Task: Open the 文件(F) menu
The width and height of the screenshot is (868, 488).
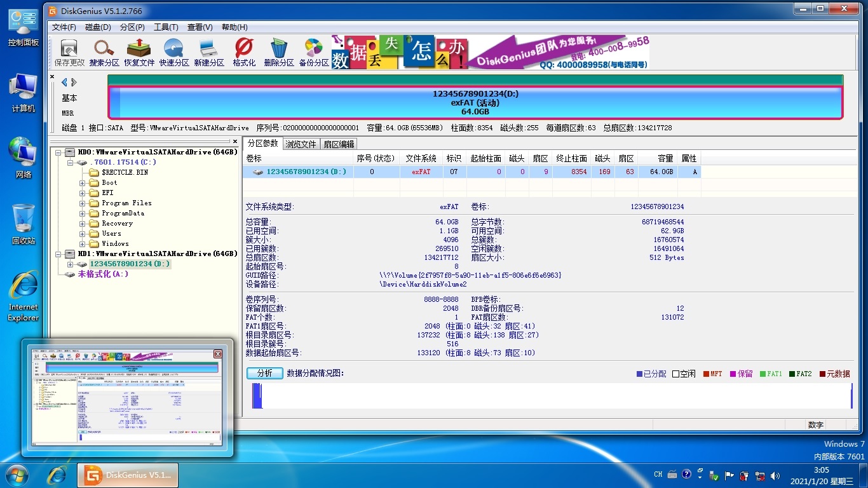Action: (x=64, y=27)
